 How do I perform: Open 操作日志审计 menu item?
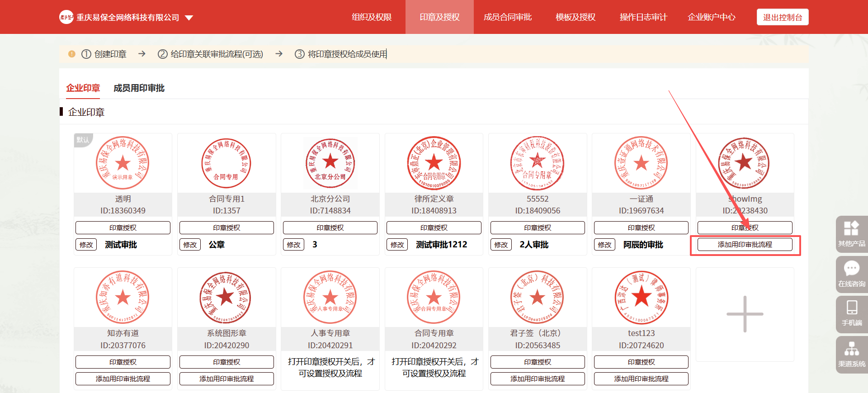(643, 17)
